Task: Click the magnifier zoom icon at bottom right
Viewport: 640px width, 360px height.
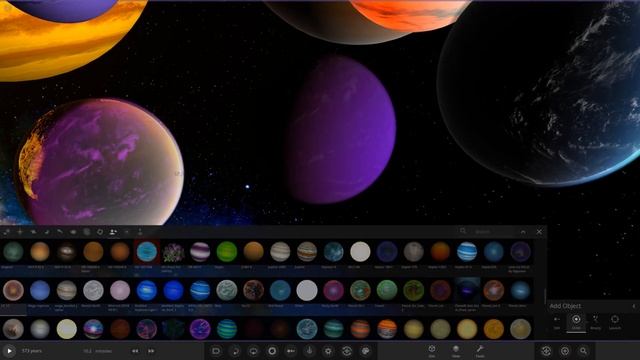Action: click(x=583, y=351)
